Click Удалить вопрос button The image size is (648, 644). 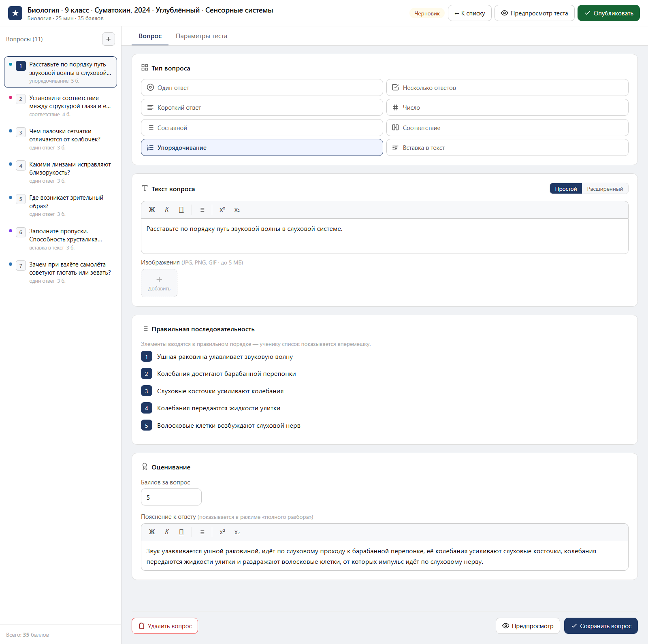(165, 626)
